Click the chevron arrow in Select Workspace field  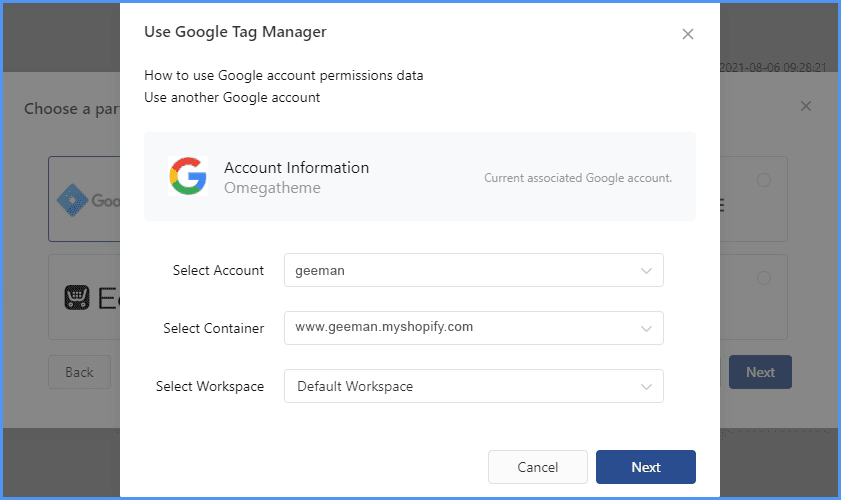coord(647,386)
